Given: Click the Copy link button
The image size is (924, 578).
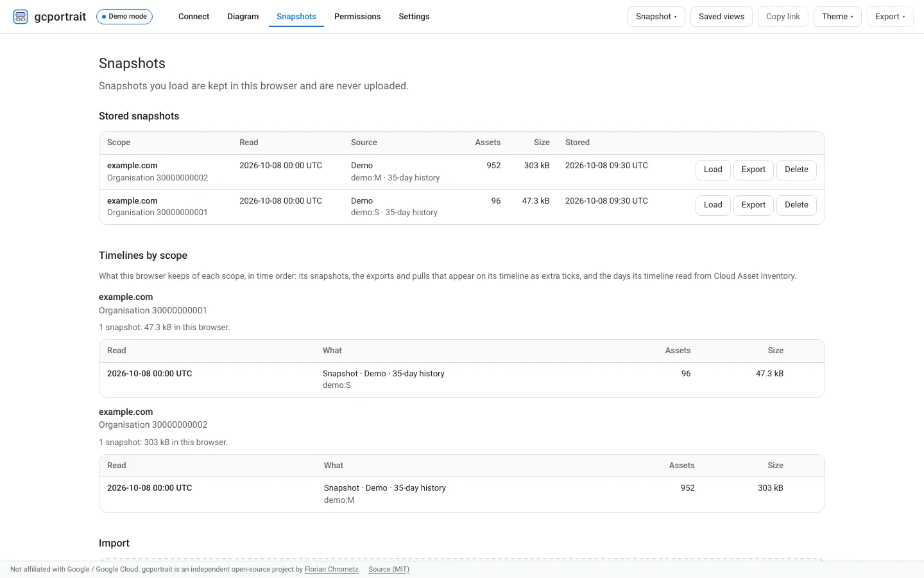Looking at the screenshot, I should [x=783, y=17].
